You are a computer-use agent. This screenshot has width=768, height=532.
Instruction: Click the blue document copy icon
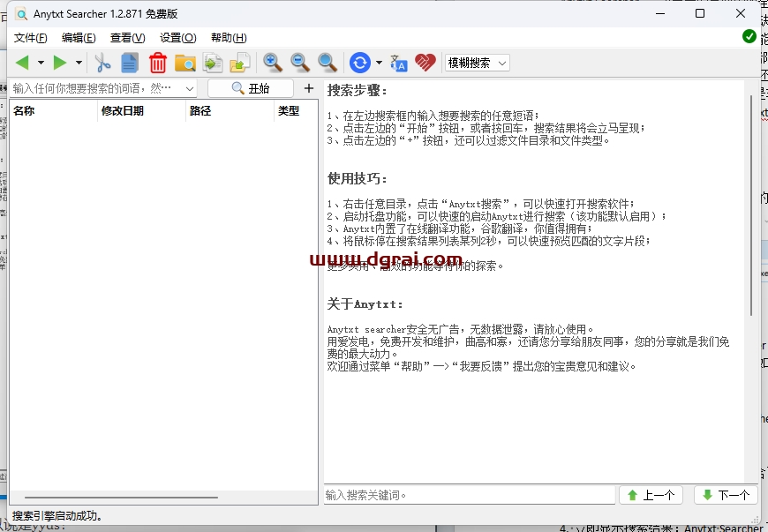pos(130,63)
